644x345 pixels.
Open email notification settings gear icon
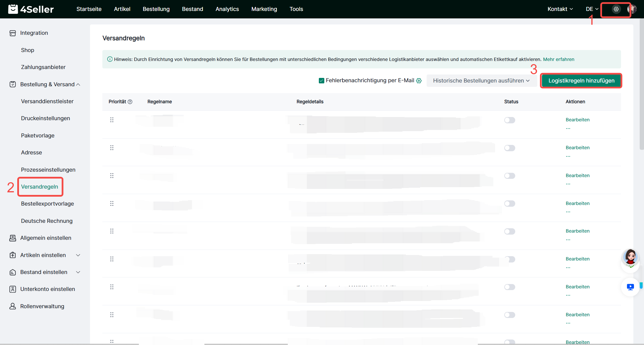pyautogui.click(x=419, y=81)
